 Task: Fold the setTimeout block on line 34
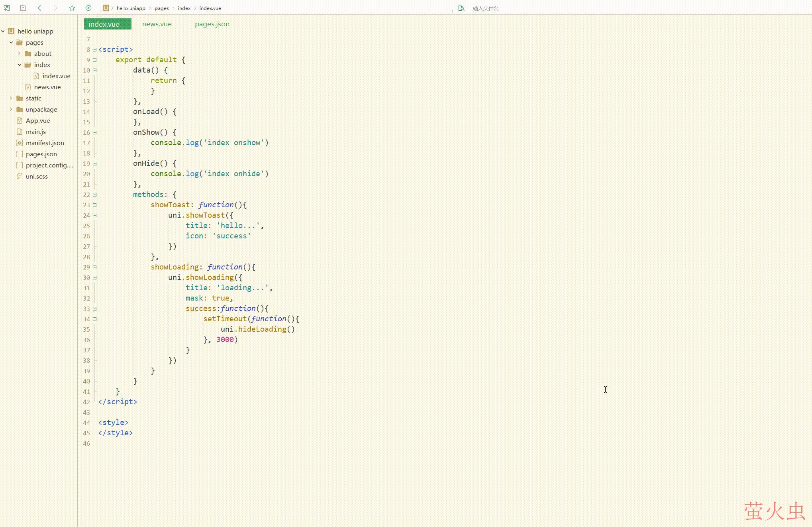click(95, 319)
